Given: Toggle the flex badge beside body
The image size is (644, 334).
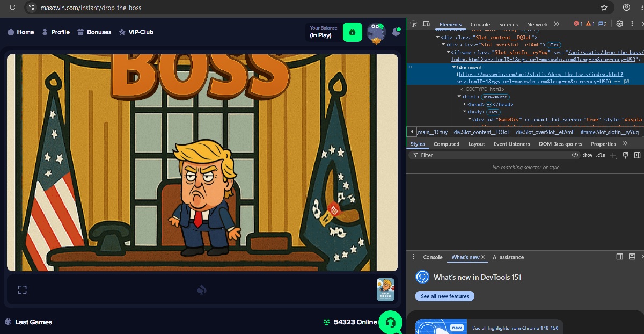Looking at the screenshot, I should point(494,112).
